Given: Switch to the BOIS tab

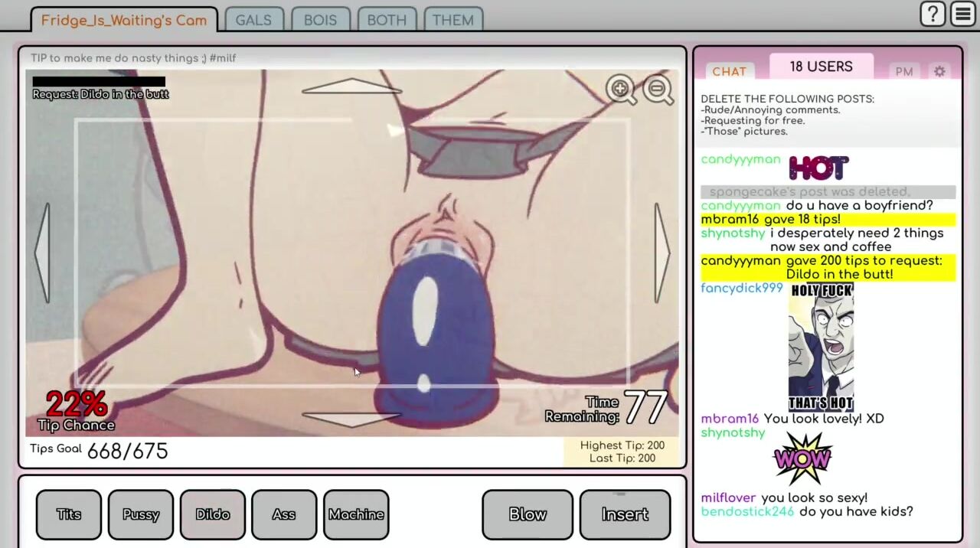Looking at the screenshot, I should pos(320,20).
